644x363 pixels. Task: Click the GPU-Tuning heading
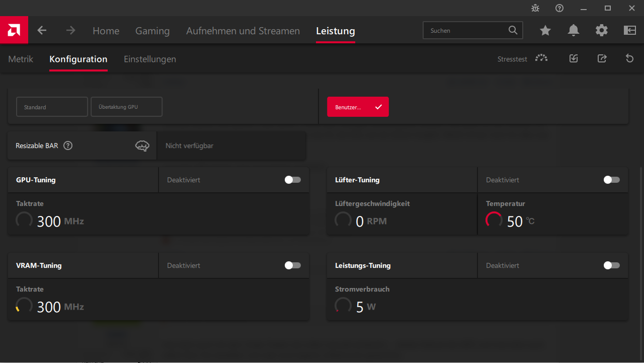tap(36, 180)
